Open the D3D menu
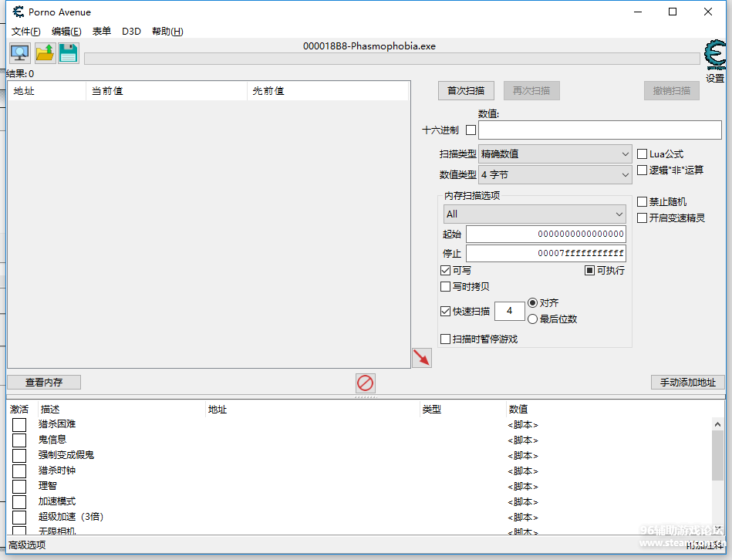Viewport: 732px width, 560px height. pos(131,32)
